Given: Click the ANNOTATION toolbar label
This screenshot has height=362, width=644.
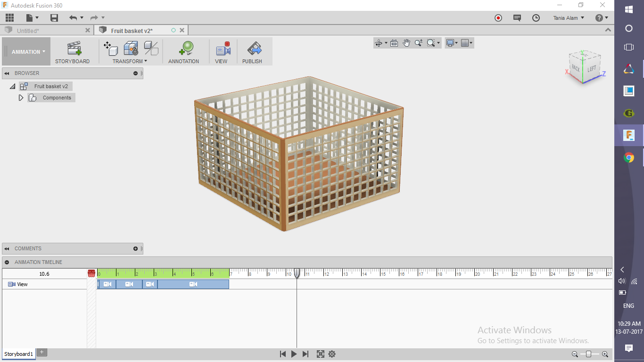Looking at the screenshot, I should point(184,61).
